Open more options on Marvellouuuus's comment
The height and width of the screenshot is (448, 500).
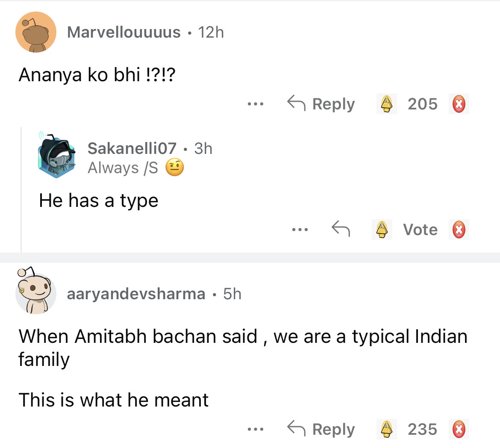(256, 104)
